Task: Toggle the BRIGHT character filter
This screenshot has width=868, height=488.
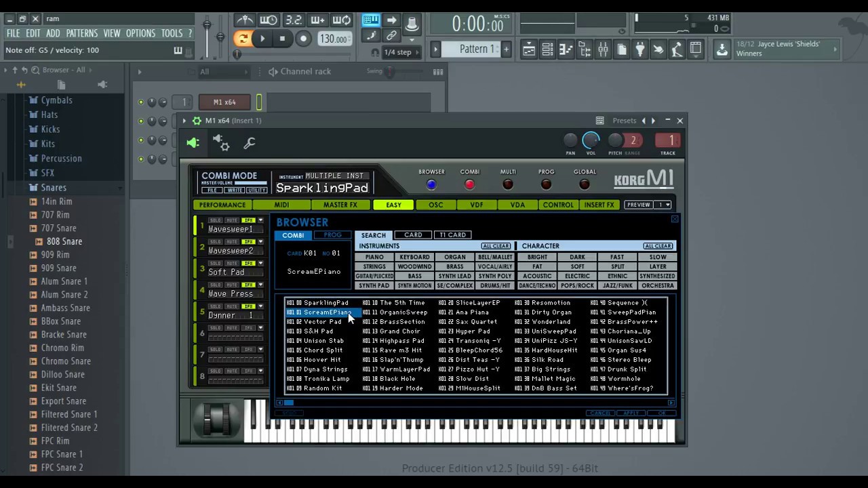Action: [x=537, y=258]
